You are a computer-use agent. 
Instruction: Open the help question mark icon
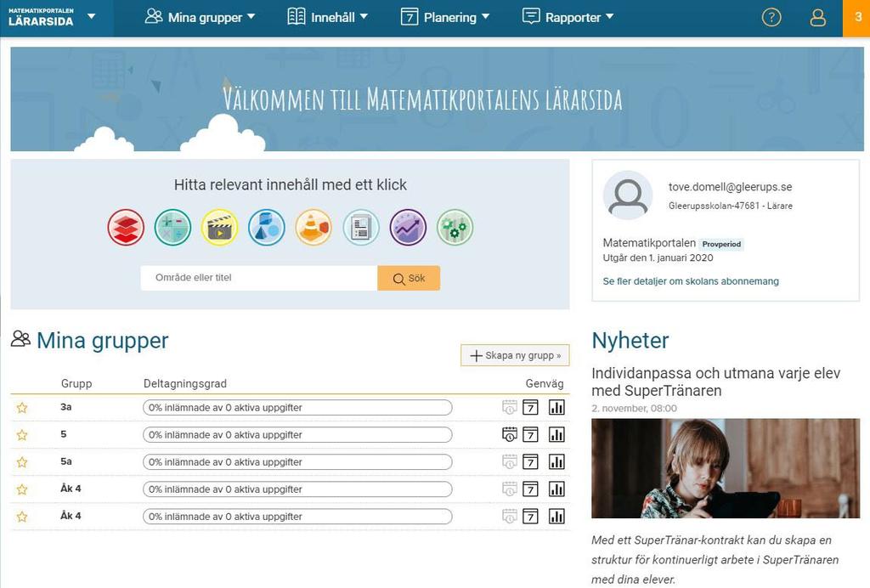click(x=771, y=18)
